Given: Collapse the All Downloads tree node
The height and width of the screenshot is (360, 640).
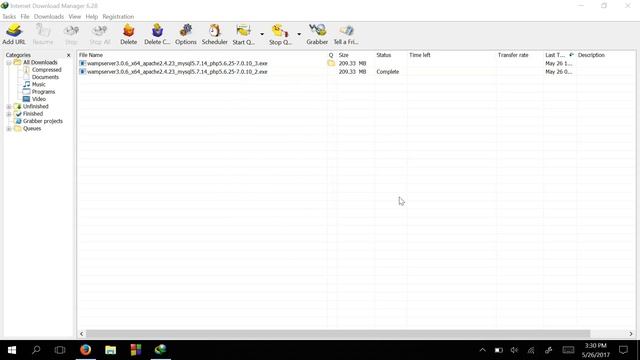Looking at the screenshot, I should (x=9, y=63).
